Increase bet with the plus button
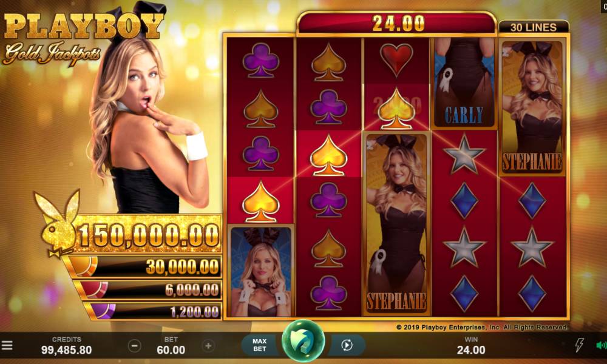The width and height of the screenshot is (607, 364). point(208,345)
